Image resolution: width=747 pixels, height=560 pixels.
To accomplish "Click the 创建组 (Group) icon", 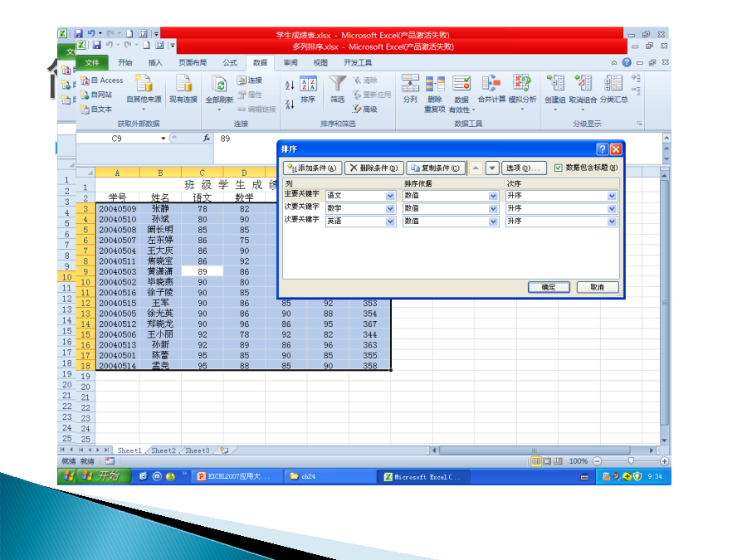I will 554,90.
